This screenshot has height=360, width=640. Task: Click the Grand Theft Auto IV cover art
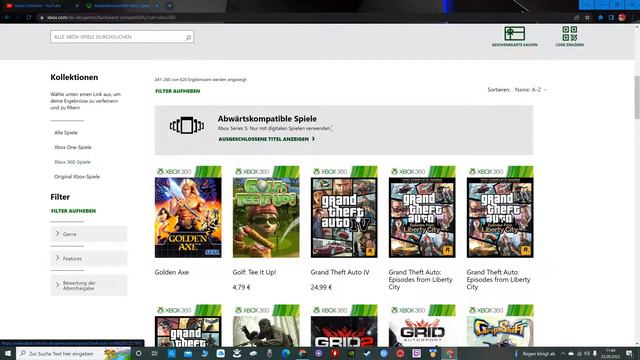344,211
